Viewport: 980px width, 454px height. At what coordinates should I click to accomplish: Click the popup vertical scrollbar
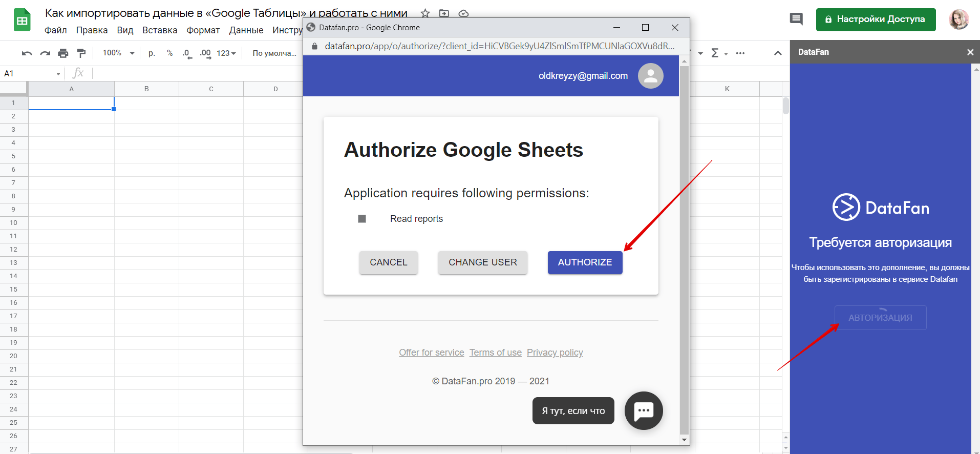[x=684, y=246]
